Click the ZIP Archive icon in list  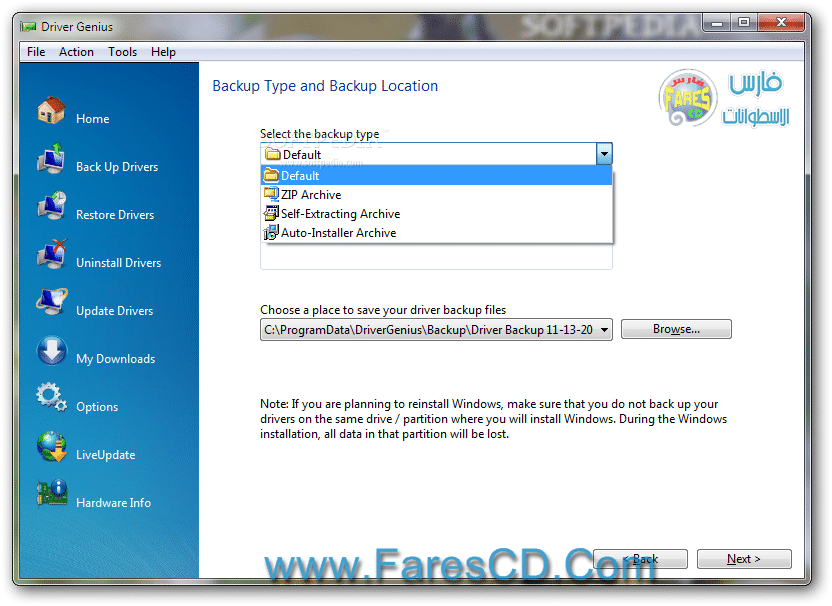point(271,194)
